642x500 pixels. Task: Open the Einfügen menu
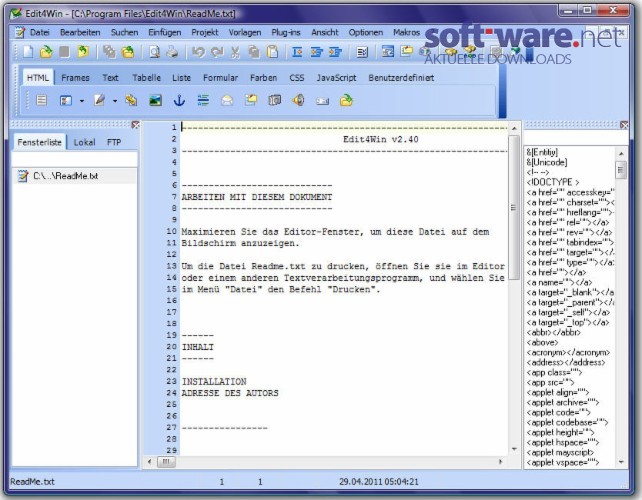[x=165, y=32]
